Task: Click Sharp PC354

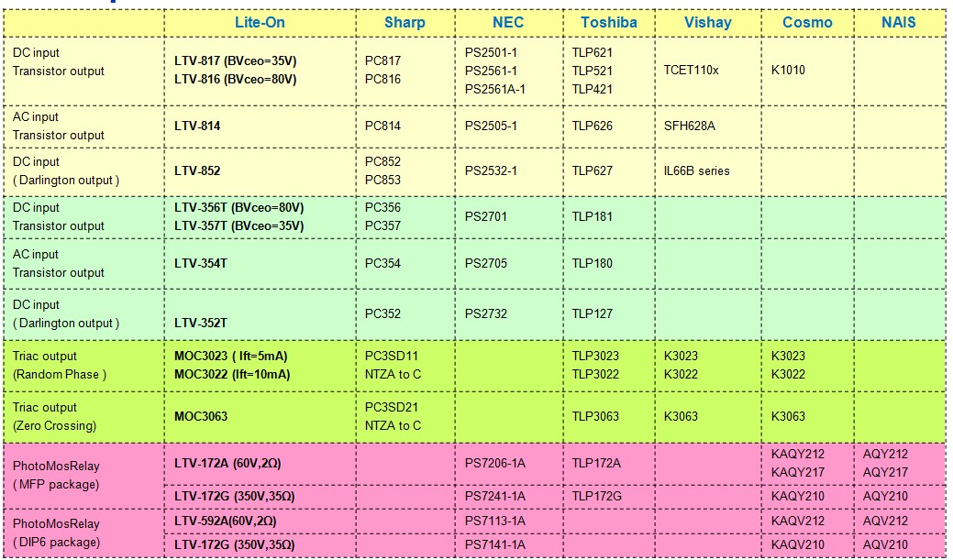Action: [382, 263]
